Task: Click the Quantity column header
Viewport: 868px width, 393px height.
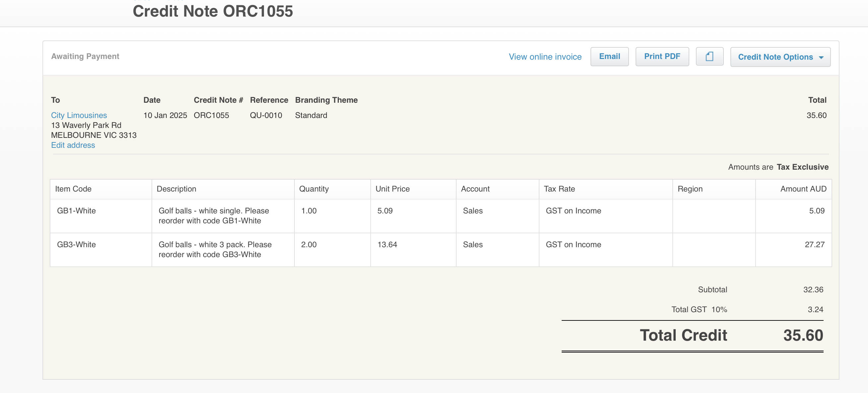Action: point(314,189)
